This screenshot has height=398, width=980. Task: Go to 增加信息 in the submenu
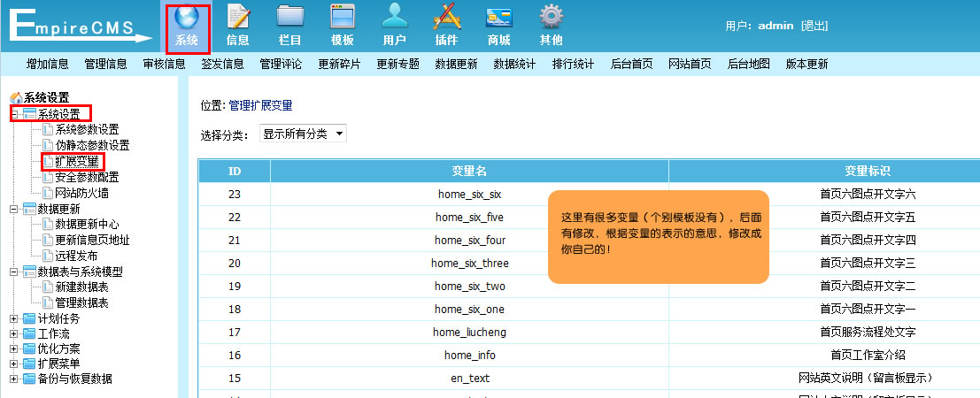(x=48, y=64)
